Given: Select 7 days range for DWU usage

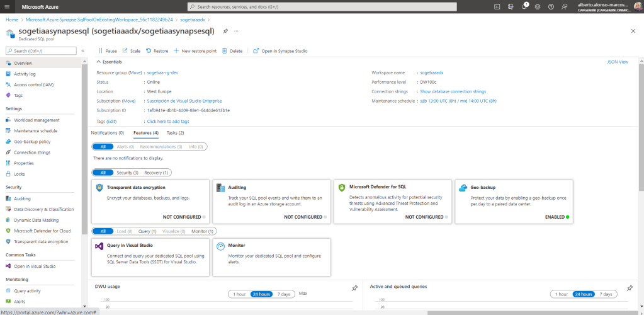Looking at the screenshot, I should tap(283, 294).
